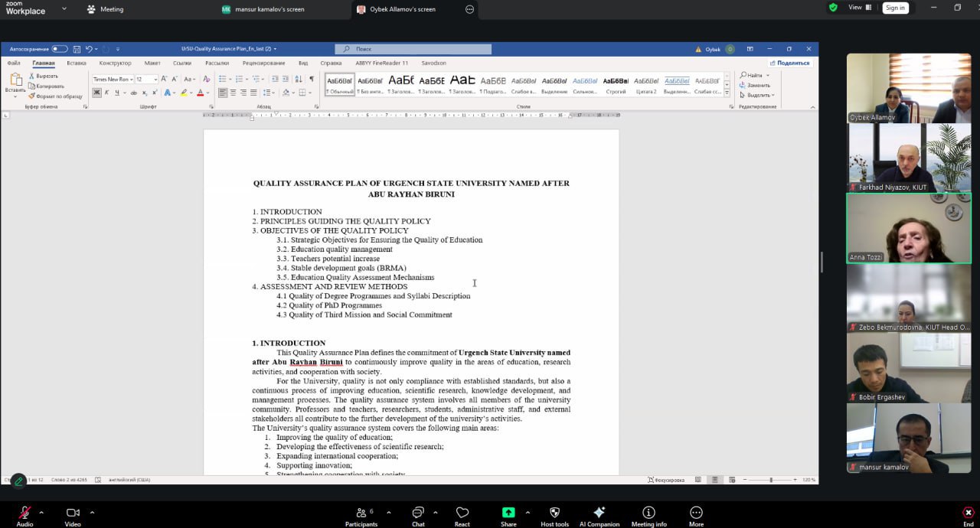Click the Поиск search field in Word
The height and width of the screenshot is (528, 980).
pos(413,49)
